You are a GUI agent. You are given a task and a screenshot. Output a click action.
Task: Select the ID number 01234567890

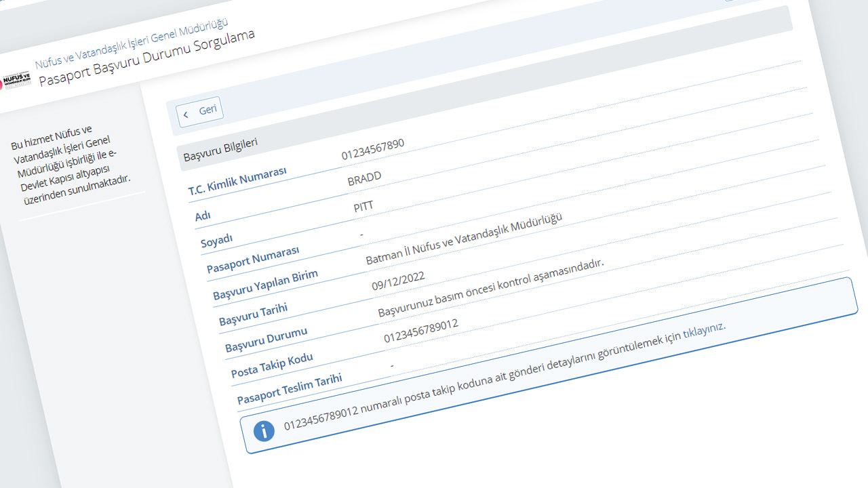(373, 149)
